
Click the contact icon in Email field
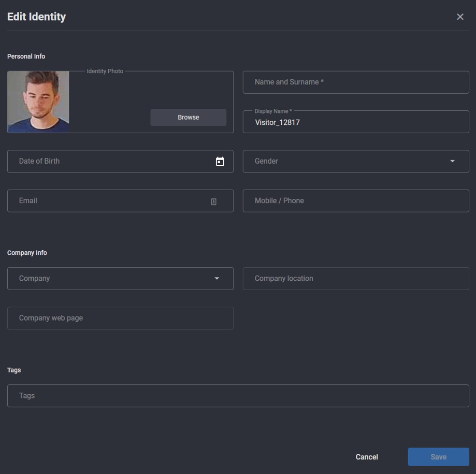(x=214, y=202)
